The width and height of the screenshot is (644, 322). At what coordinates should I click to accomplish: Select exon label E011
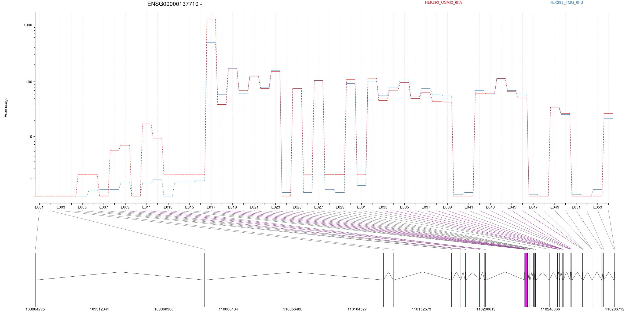(147, 207)
